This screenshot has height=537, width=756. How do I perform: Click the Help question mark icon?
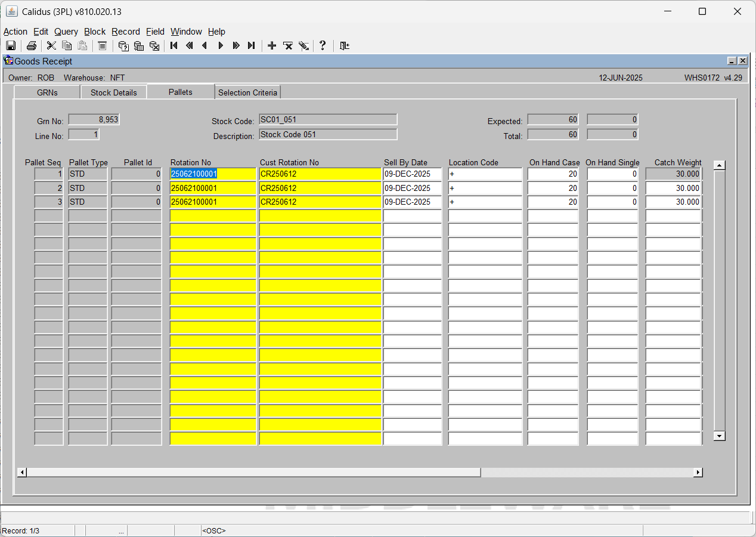pos(323,45)
